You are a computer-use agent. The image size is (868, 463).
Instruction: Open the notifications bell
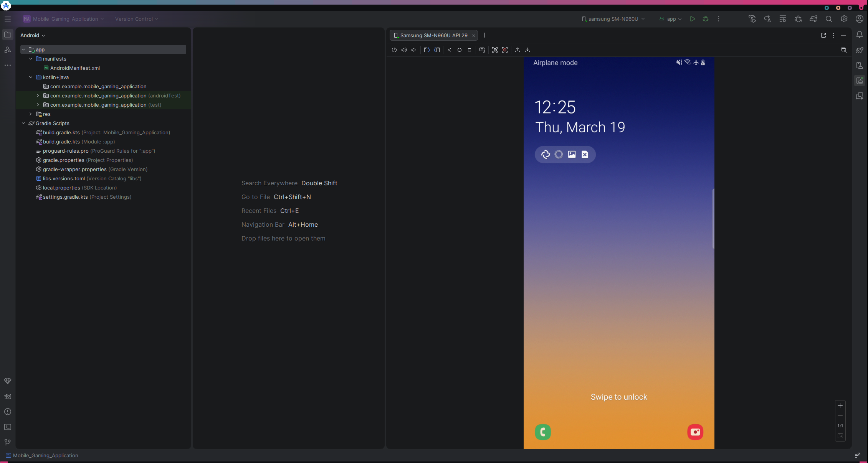[860, 35]
